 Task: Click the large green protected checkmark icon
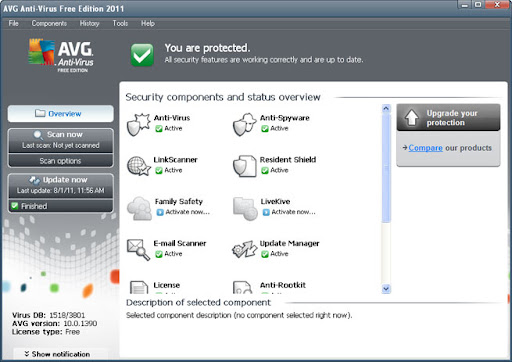[x=142, y=55]
